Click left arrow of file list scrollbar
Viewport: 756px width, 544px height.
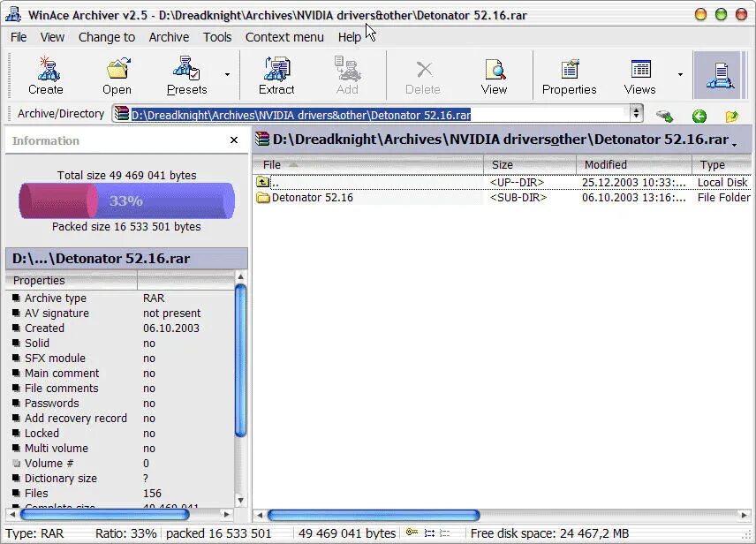(x=260, y=515)
